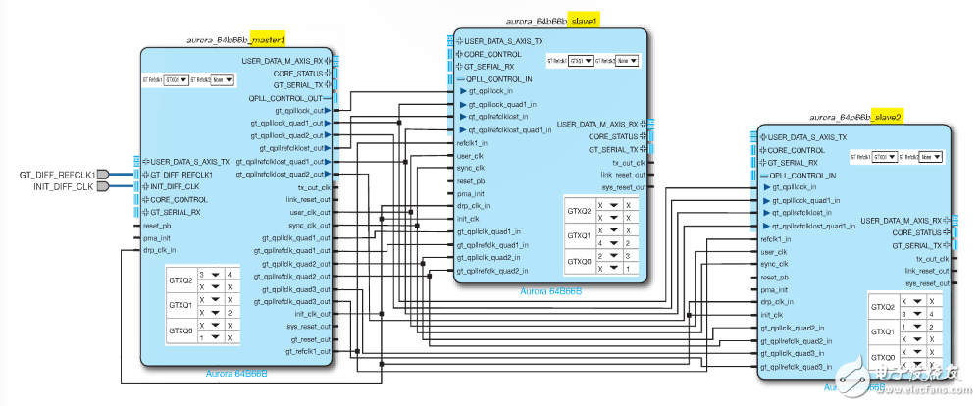Click Aurora 64B66B label under slave1 block

pyautogui.click(x=550, y=291)
